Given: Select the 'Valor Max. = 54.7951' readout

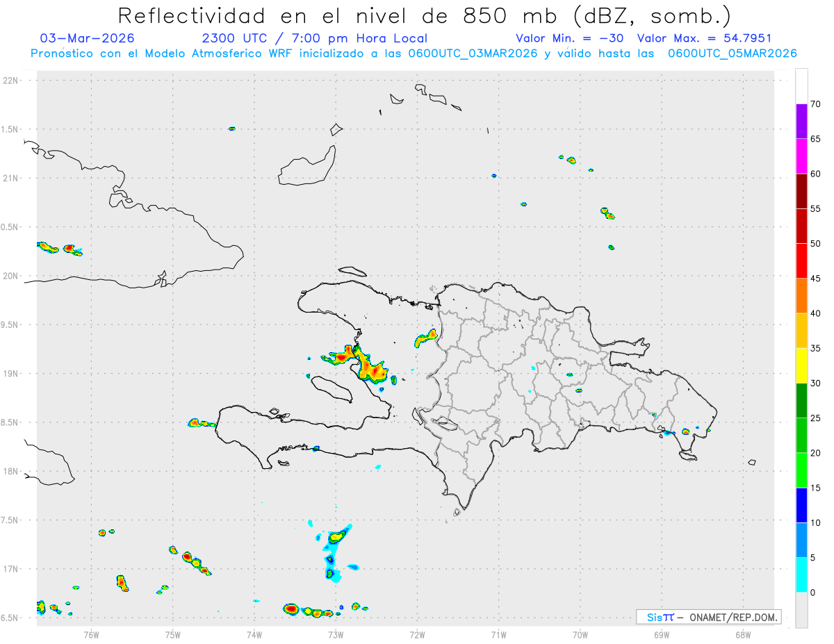Looking at the screenshot, I should (x=704, y=38).
